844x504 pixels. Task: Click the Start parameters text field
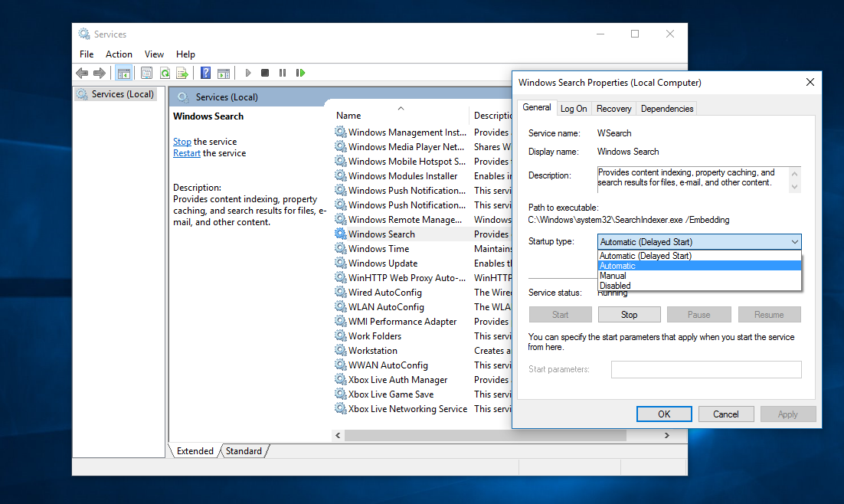pos(706,369)
